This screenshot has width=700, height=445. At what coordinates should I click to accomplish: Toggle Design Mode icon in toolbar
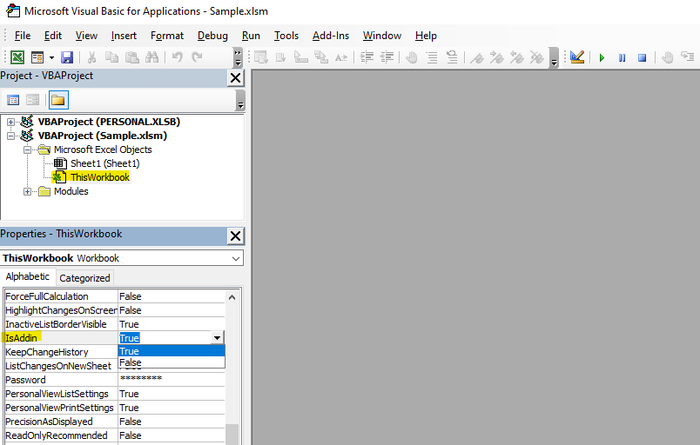click(577, 58)
